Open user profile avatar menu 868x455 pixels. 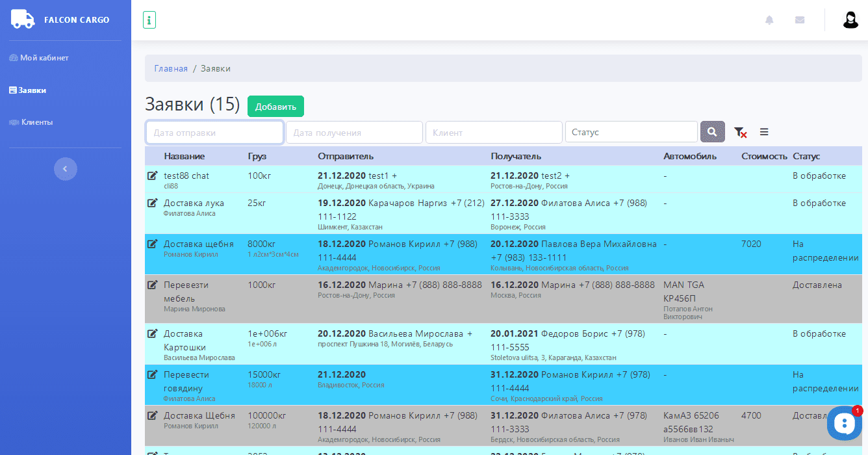(x=850, y=20)
